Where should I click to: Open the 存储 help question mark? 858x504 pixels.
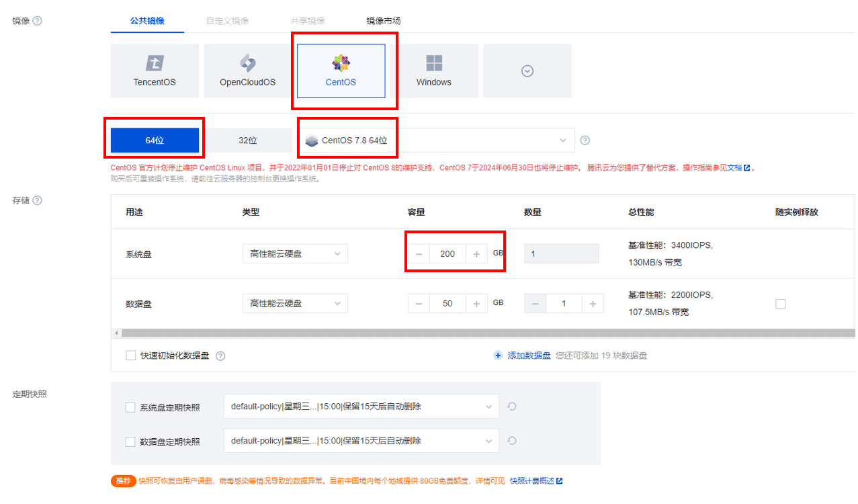[x=38, y=200]
